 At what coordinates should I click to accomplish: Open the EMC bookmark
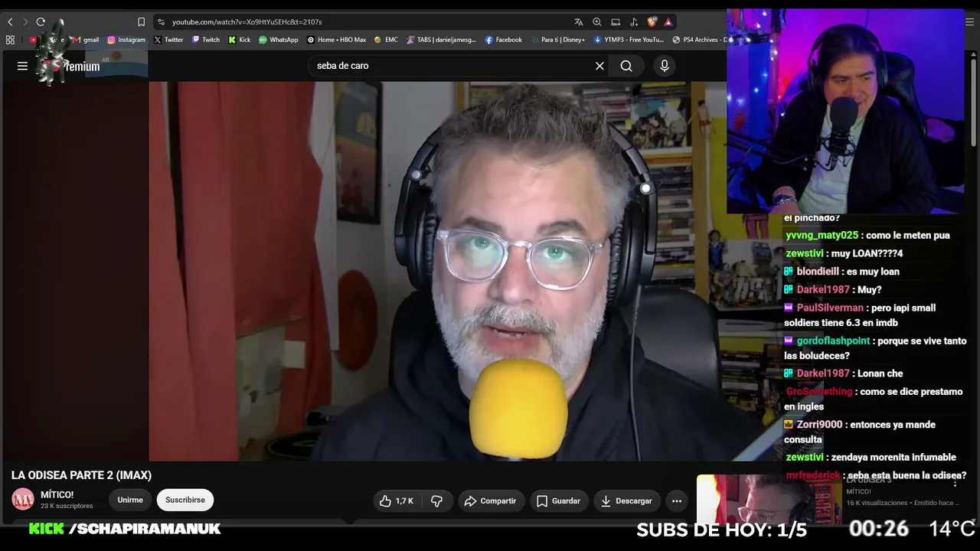(x=386, y=40)
